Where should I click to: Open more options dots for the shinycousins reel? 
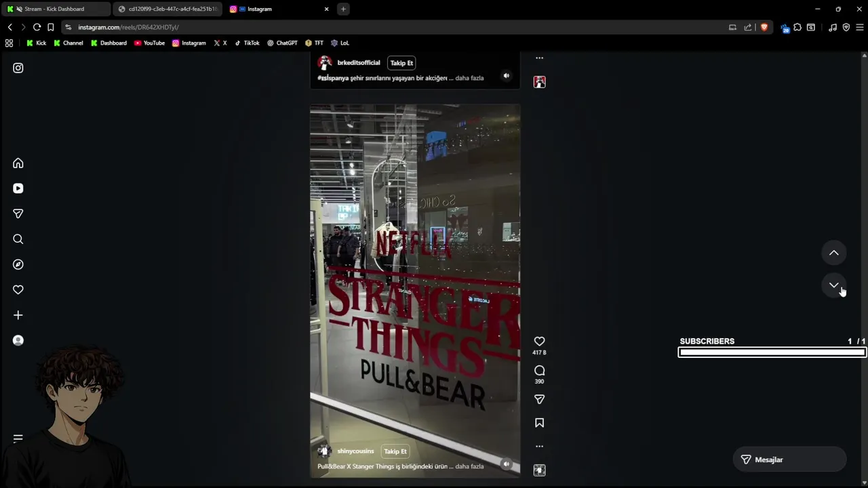point(539,447)
